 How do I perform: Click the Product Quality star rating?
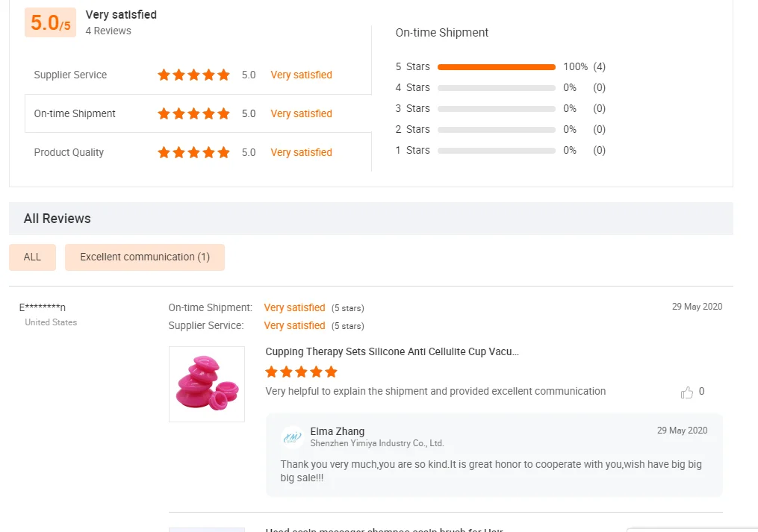[x=193, y=152]
